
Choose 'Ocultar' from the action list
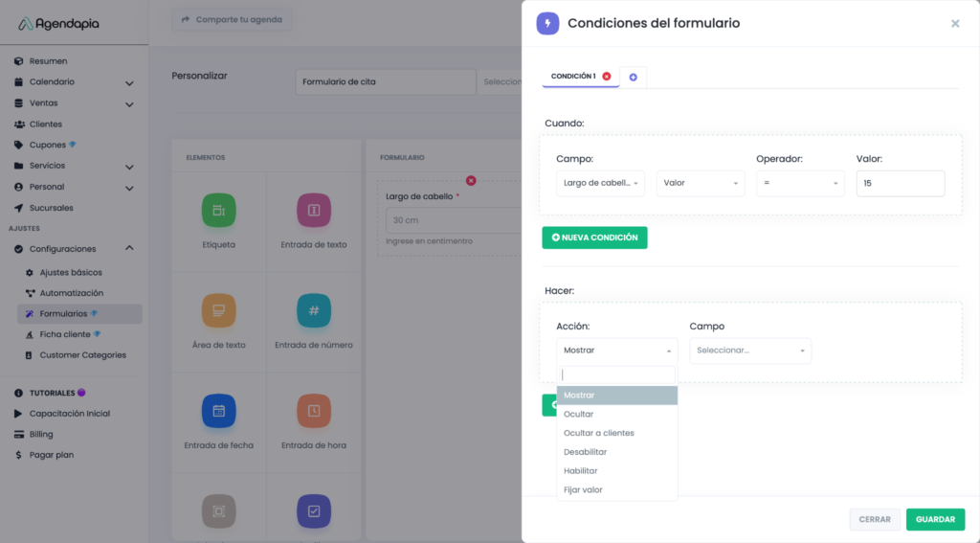[x=579, y=415]
